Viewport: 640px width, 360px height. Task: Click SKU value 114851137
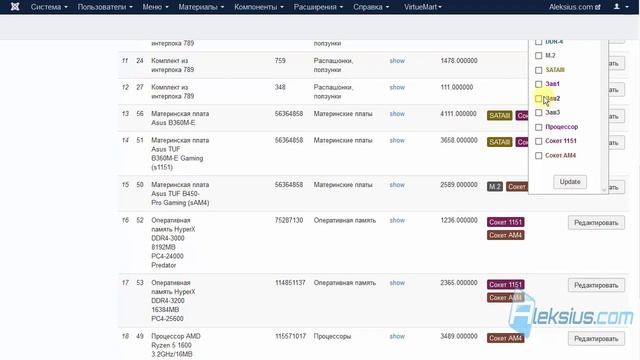(x=290, y=283)
